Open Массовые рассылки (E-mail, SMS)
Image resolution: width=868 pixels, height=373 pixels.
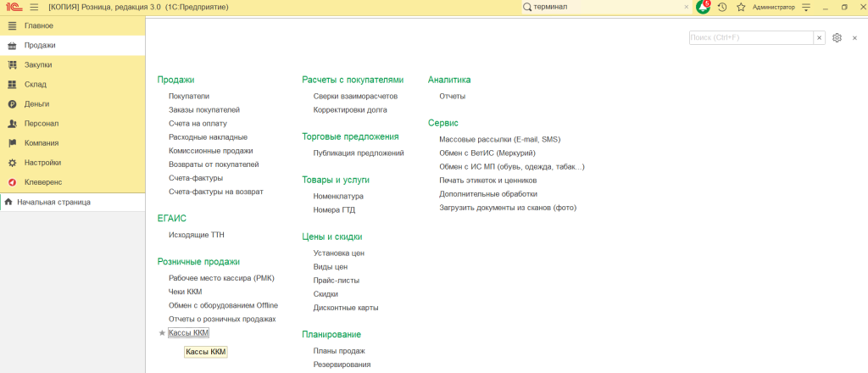500,140
